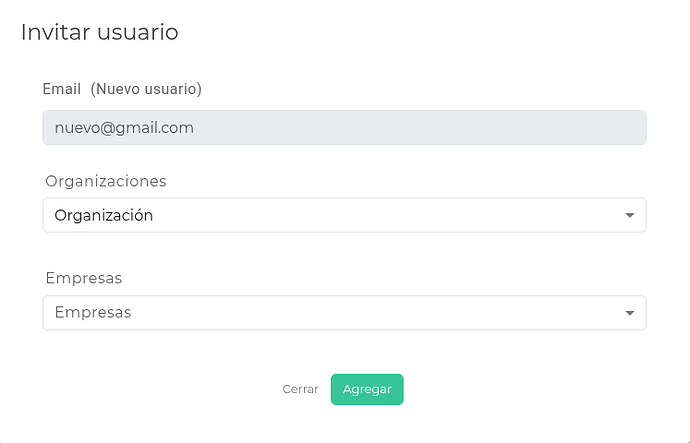Click the "Email" field label
Screen dimensions: 690x443
coord(62,89)
